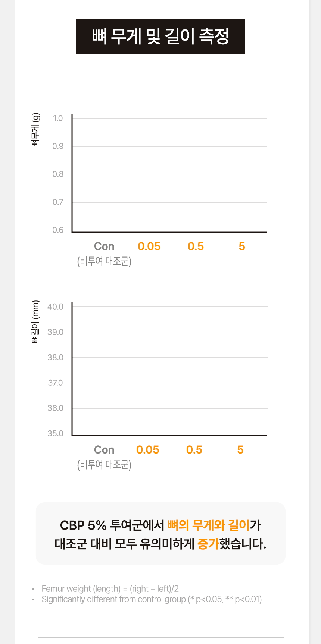Viewport: 321px width, 644px height.
Task: Select the 35.0 tick on length chart
Action: pos(55,433)
